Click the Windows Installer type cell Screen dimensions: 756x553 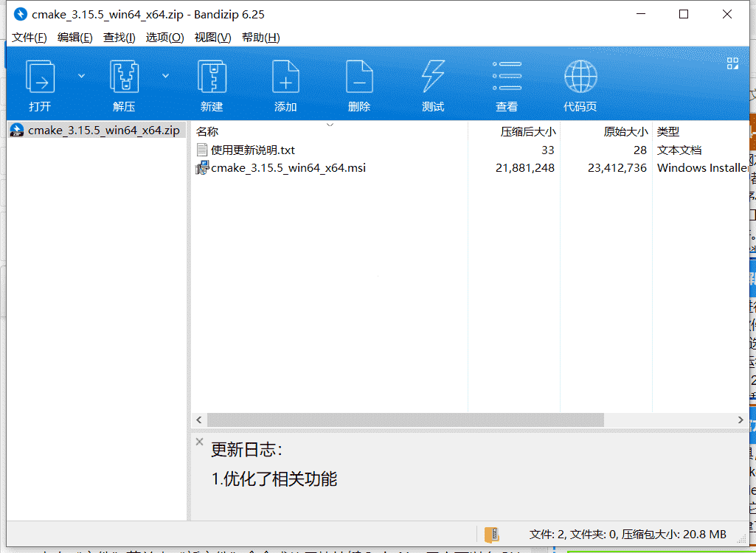click(702, 168)
